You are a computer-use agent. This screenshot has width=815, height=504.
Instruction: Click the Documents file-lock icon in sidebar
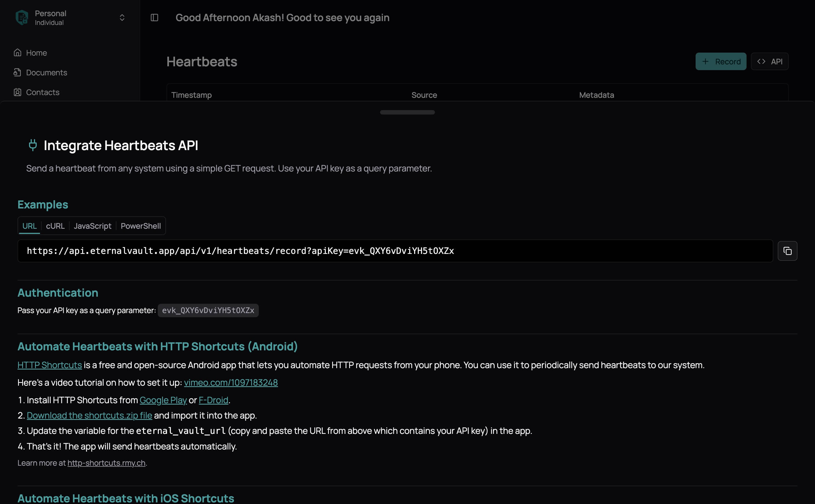click(x=18, y=72)
